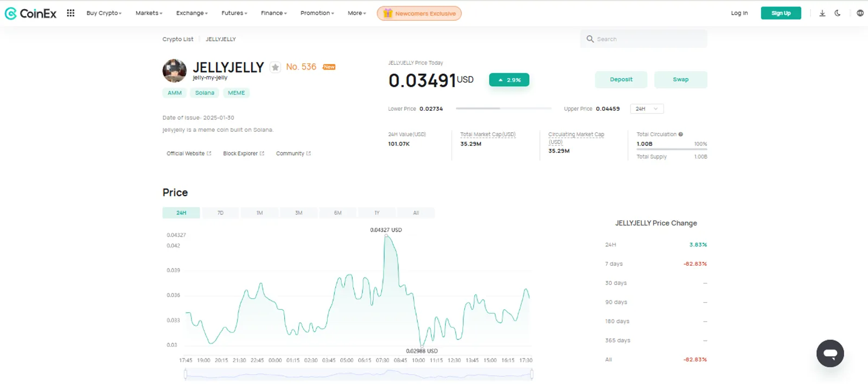Open the Official Website link
This screenshot has height=384, width=868.
tap(189, 153)
